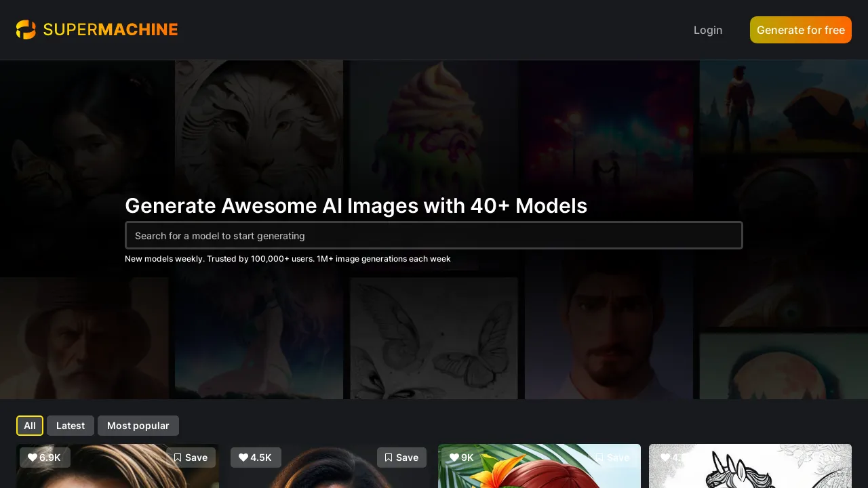The width and height of the screenshot is (868, 488).
Task: Open the second dark-haired portrait thumbnail
Action: (x=328, y=474)
